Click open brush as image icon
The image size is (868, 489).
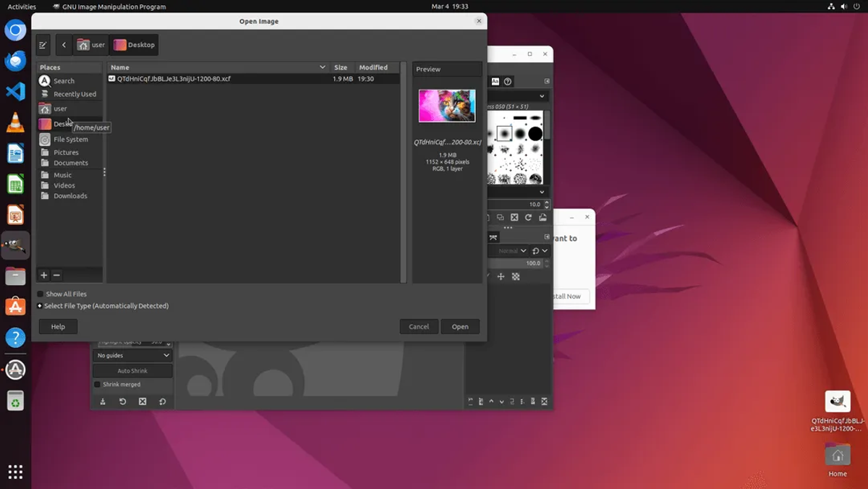coord(542,217)
